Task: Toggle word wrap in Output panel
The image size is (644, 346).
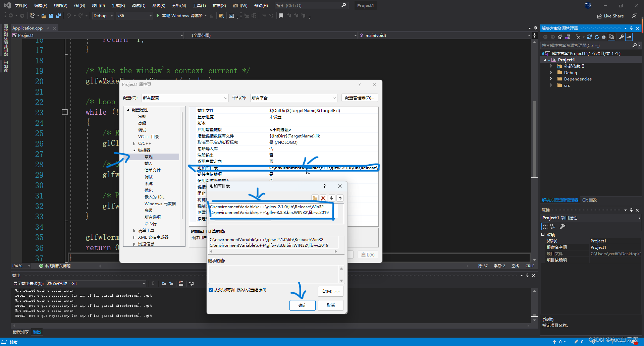Action: tap(191, 284)
